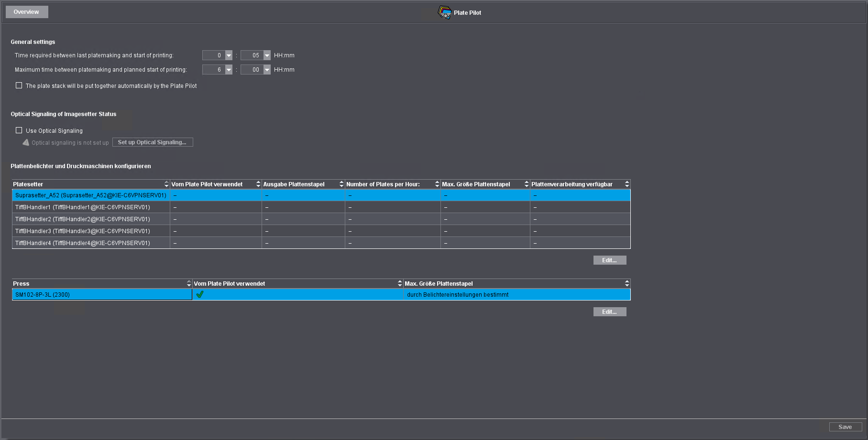Click the optical signaling warning triangle icon

[x=26, y=142]
